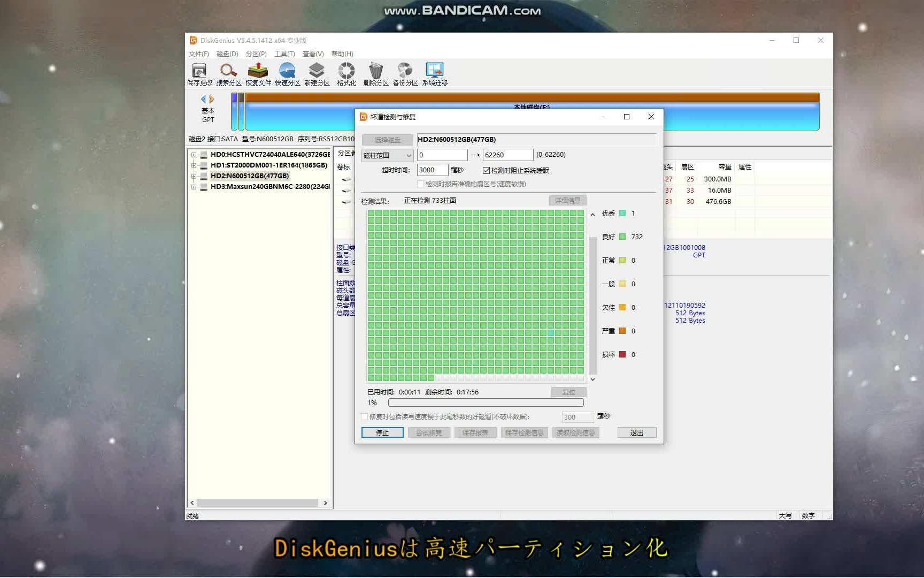This screenshot has height=578, width=924.
Task: Open the View (查看) menu
Action: pos(313,54)
